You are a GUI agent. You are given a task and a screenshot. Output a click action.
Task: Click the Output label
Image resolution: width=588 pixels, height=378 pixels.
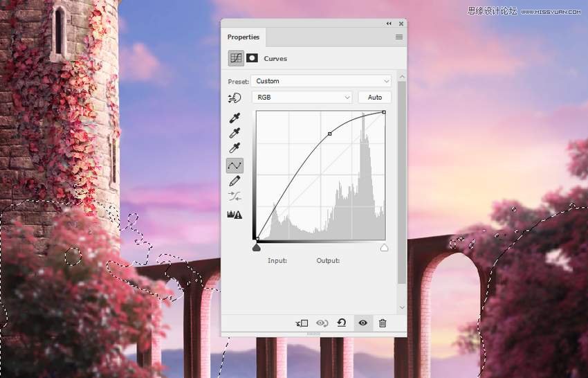328,260
